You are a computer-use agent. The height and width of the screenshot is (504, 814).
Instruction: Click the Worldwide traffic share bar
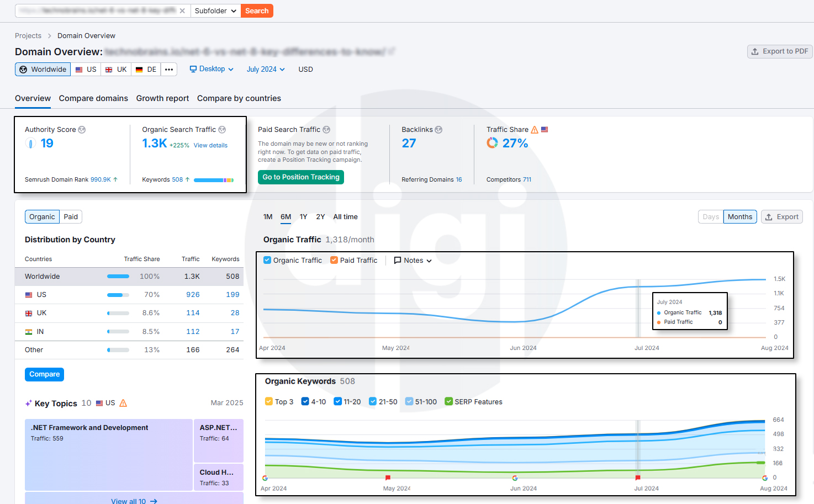pyautogui.click(x=118, y=277)
